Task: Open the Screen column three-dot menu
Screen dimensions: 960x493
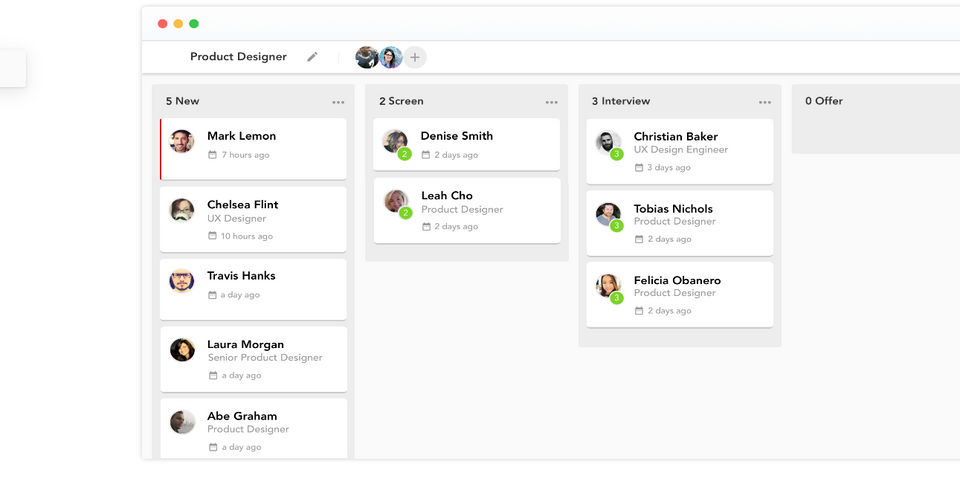Action: click(x=551, y=102)
